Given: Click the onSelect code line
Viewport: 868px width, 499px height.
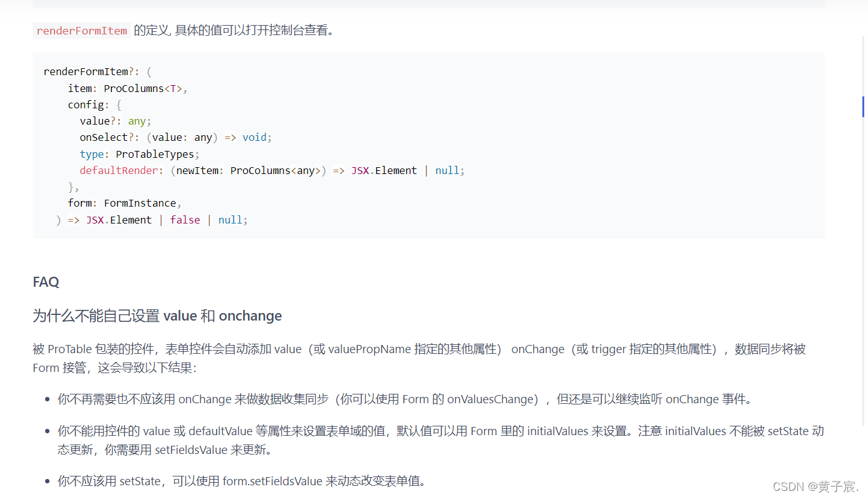Looking at the screenshot, I should [175, 137].
